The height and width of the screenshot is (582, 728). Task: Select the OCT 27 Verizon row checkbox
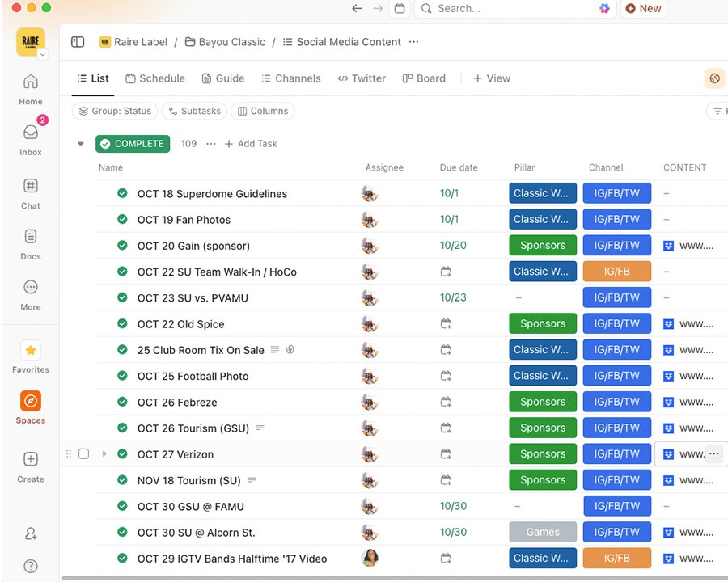pyautogui.click(x=83, y=453)
